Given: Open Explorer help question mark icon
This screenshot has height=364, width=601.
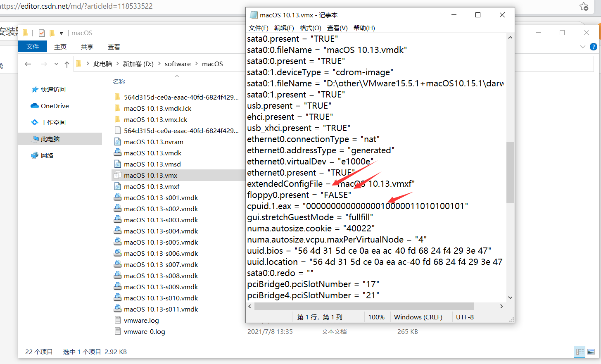Looking at the screenshot, I should [x=594, y=47].
